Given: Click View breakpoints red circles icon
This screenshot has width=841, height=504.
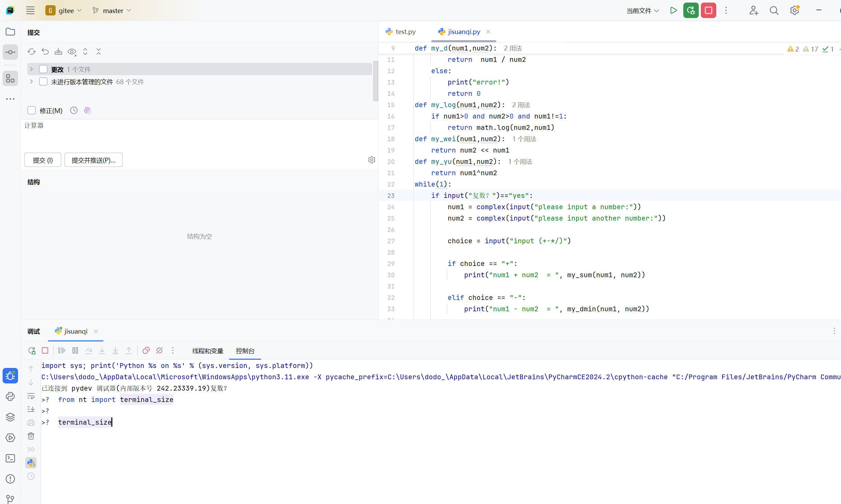Looking at the screenshot, I should pos(146,350).
